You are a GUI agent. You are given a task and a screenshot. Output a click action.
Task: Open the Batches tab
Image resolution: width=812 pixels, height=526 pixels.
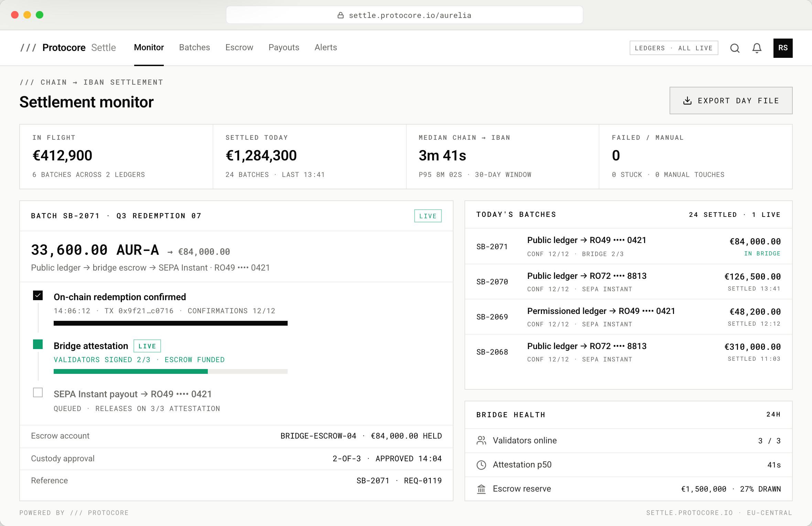click(x=194, y=48)
